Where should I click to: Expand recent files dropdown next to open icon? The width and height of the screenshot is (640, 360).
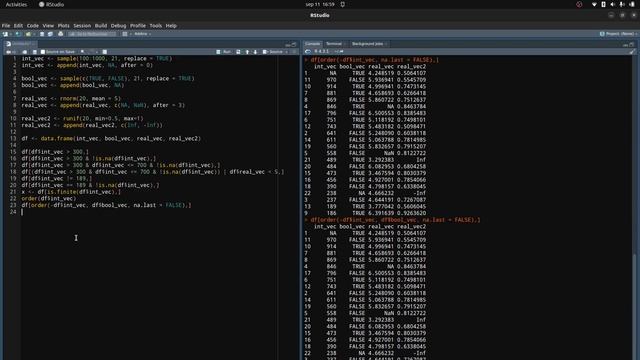tap(33, 34)
